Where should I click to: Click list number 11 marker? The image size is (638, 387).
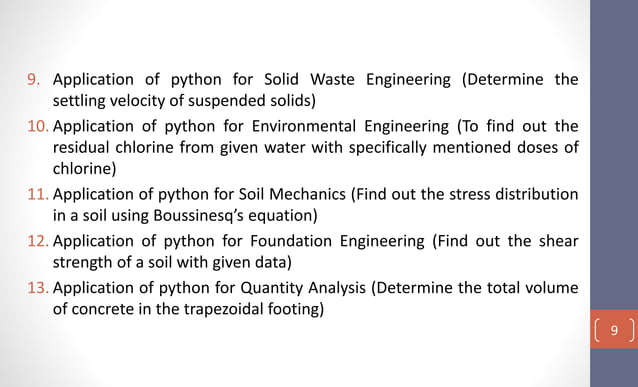tap(38, 194)
